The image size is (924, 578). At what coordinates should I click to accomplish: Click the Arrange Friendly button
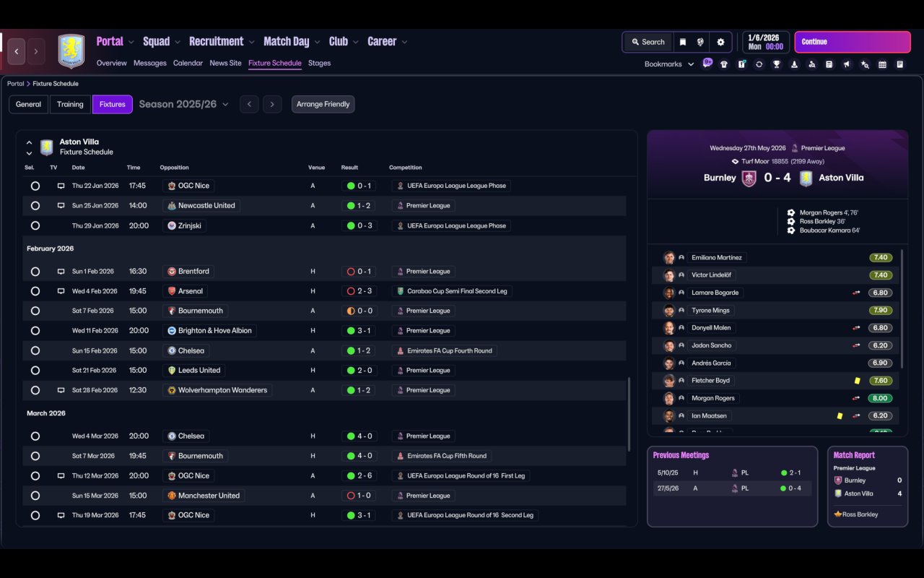point(323,104)
